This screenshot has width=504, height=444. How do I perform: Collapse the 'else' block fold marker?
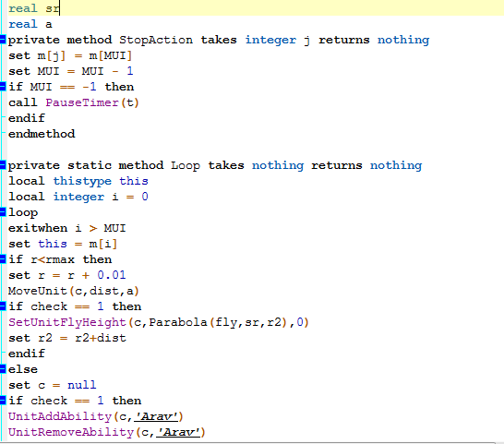[3, 369]
